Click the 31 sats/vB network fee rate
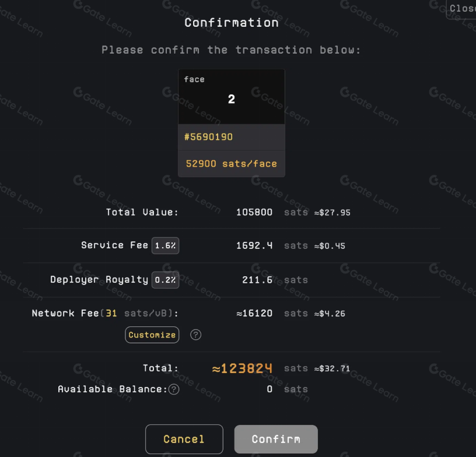 click(x=111, y=314)
